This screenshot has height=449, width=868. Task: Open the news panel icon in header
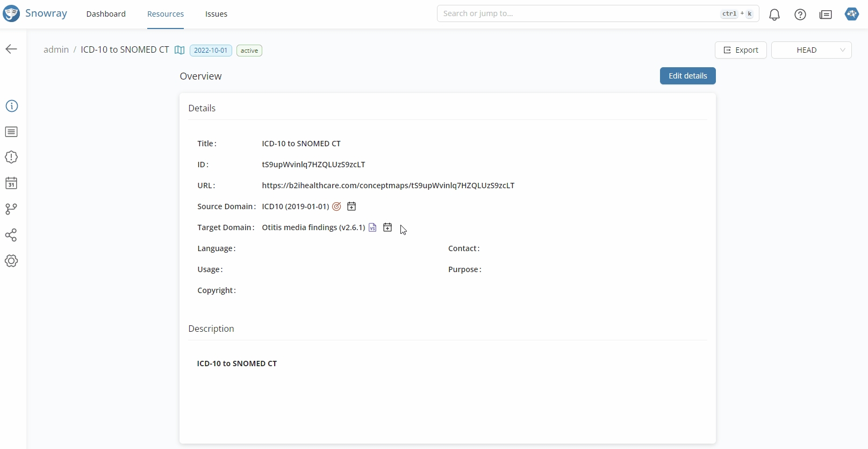tap(826, 15)
